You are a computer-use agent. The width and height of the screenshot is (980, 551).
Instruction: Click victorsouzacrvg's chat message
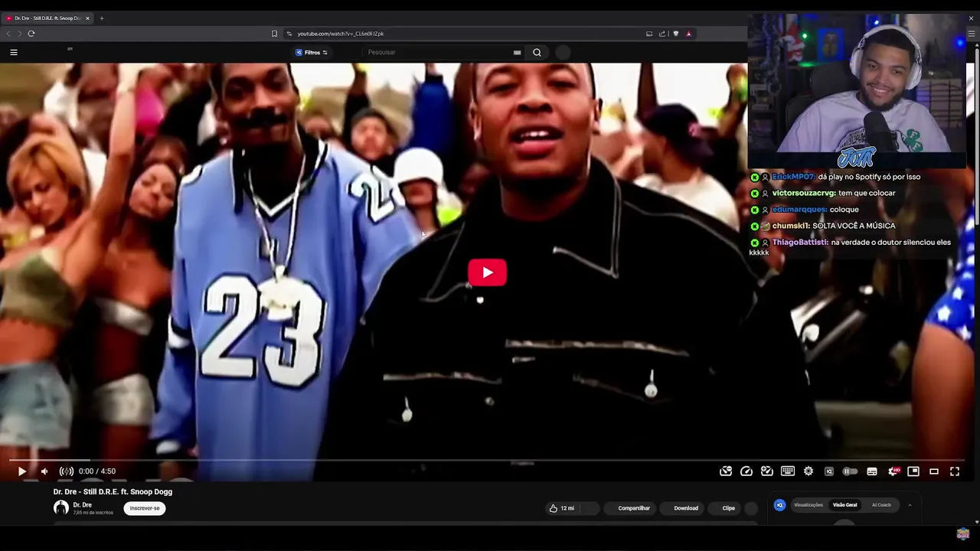(x=823, y=193)
